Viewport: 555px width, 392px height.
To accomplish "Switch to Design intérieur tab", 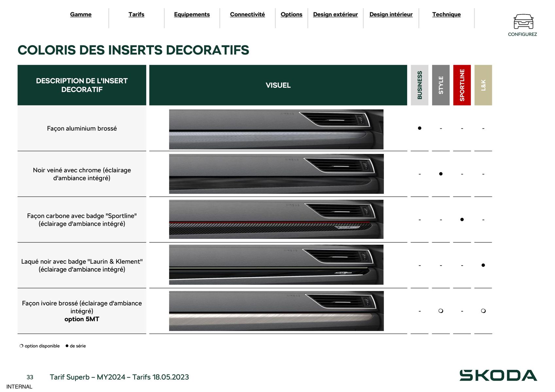I will pos(391,14).
